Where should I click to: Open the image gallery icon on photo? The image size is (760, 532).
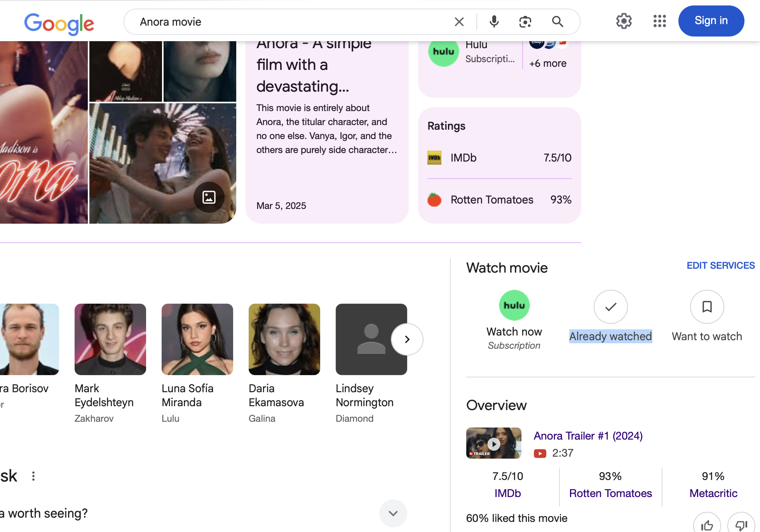209,197
